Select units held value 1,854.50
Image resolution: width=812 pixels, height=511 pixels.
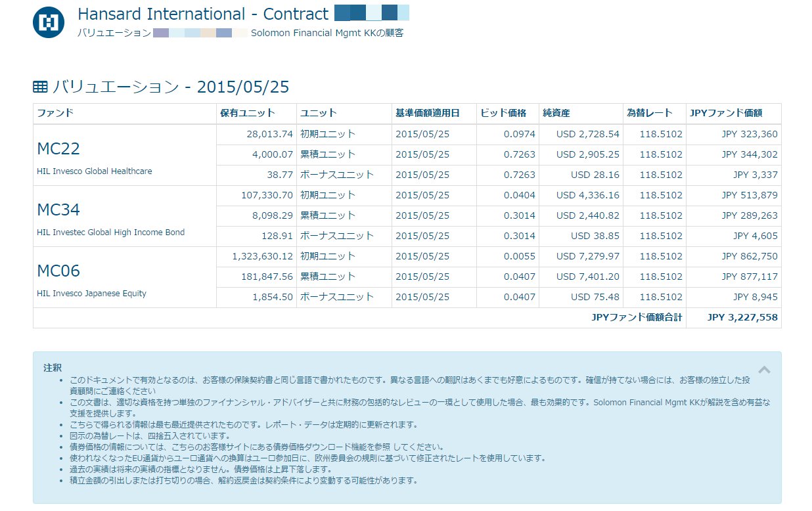[x=272, y=297]
